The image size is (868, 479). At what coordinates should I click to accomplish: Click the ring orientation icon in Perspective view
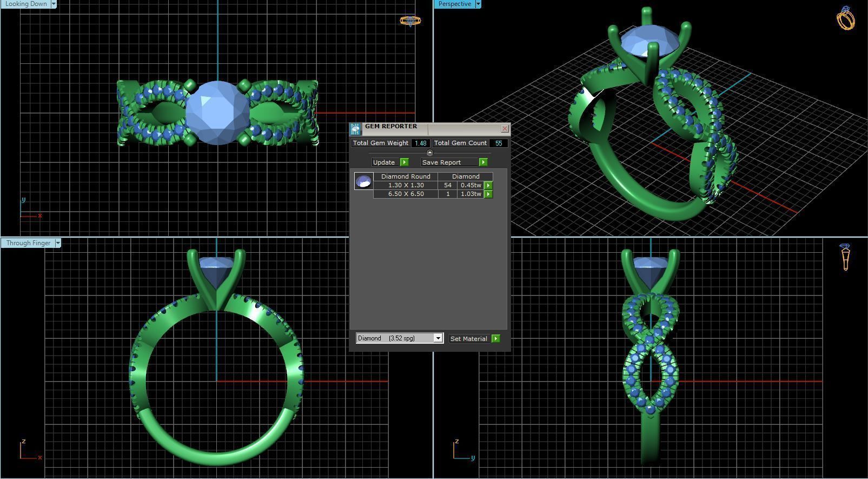point(846,18)
